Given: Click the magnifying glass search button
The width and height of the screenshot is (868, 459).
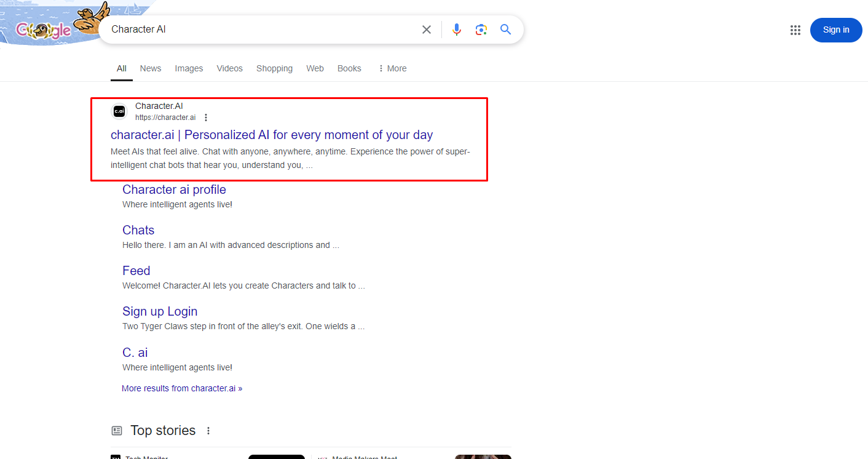Looking at the screenshot, I should (505, 30).
